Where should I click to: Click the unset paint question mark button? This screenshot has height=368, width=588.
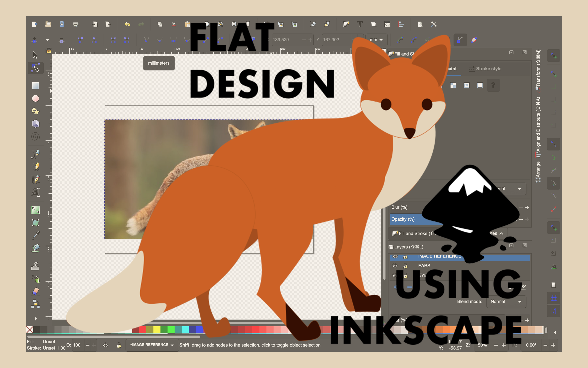(493, 85)
